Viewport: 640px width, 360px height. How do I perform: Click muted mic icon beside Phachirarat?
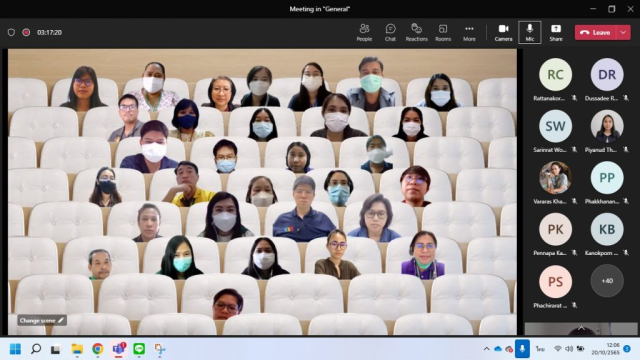tap(574, 305)
